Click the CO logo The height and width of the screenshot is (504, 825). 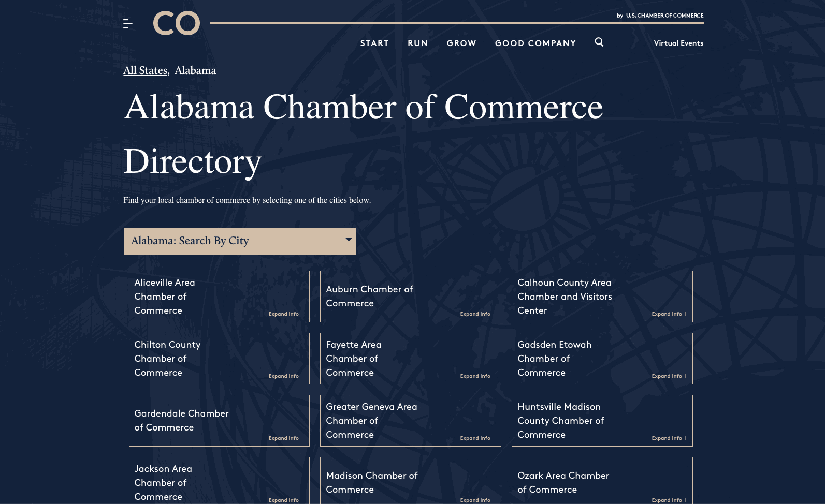pos(177,23)
